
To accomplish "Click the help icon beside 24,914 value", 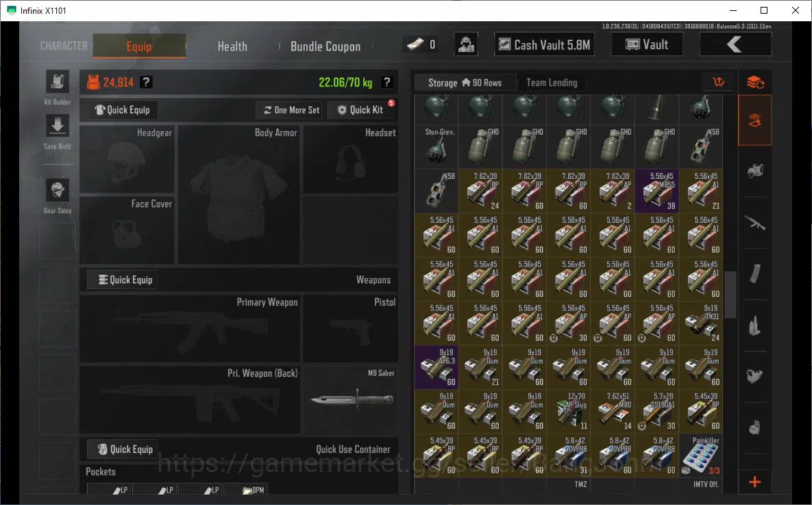I will tap(147, 82).
